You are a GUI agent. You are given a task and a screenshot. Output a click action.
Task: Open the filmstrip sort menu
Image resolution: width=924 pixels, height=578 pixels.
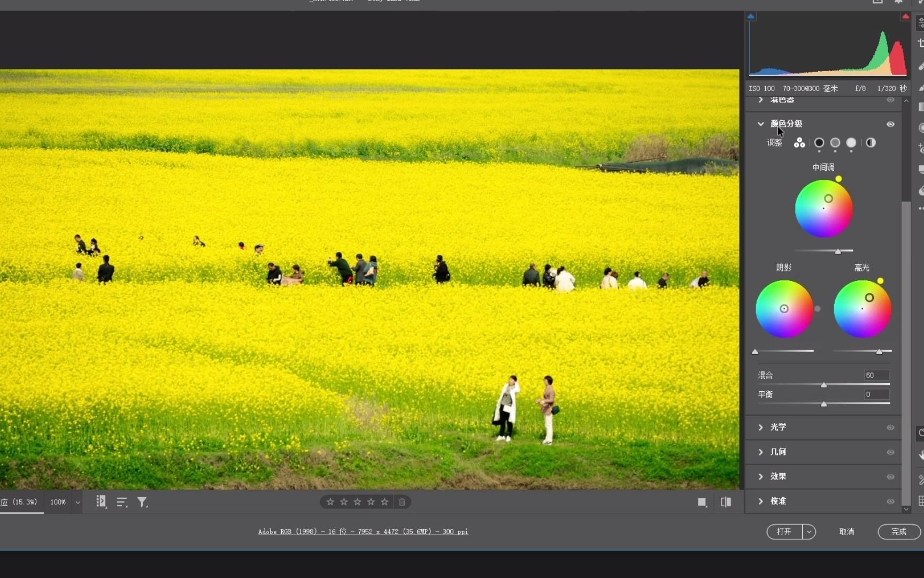click(122, 502)
